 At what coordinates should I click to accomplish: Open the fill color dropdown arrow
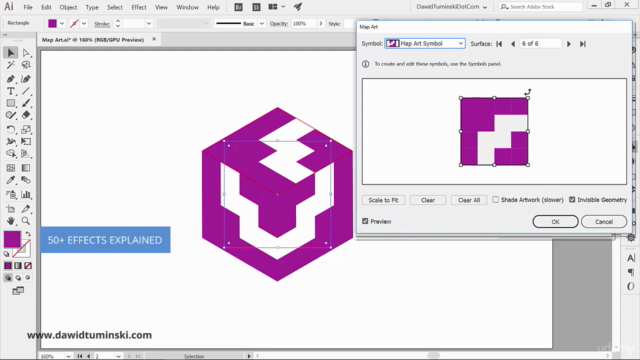tap(62, 23)
